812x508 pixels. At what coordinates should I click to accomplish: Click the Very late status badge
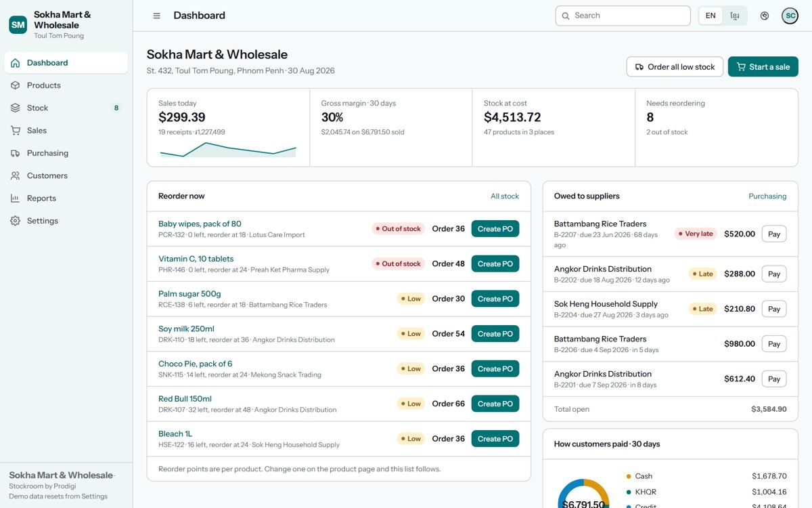[696, 234]
